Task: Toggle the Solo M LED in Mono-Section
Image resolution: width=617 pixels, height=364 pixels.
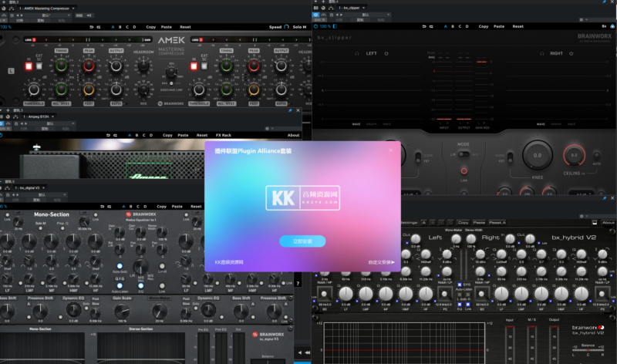Action: click(x=41, y=228)
